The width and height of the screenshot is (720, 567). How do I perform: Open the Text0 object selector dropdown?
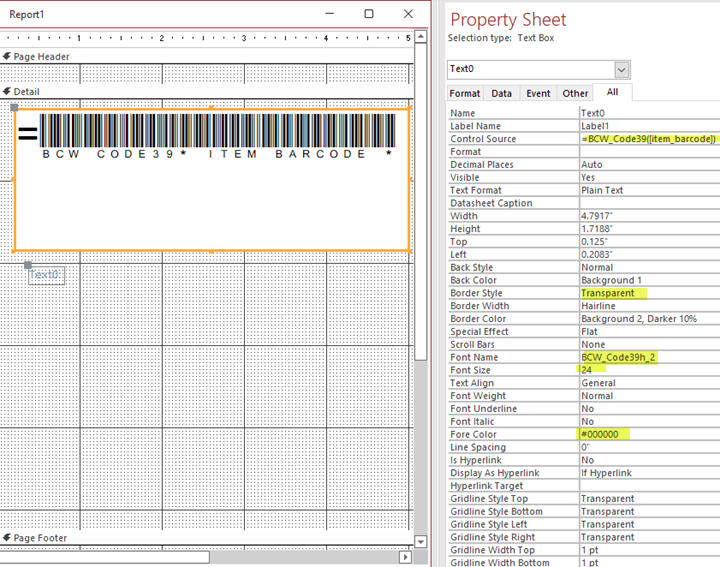[621, 70]
